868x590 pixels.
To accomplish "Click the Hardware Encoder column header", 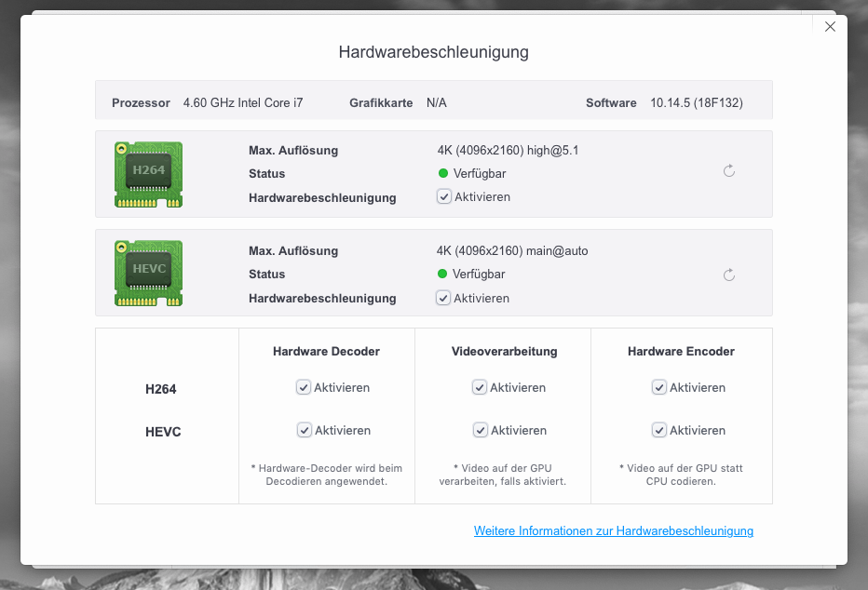I will point(681,351).
